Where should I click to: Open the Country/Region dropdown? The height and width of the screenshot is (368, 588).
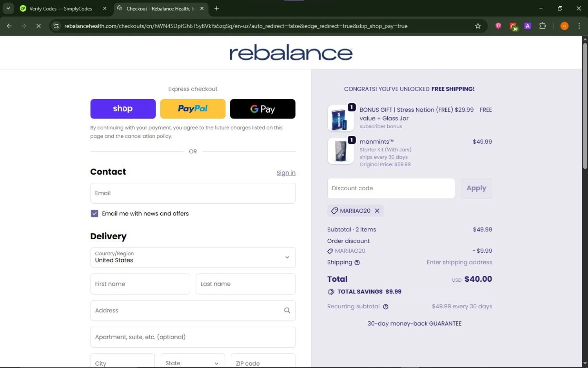point(193,257)
